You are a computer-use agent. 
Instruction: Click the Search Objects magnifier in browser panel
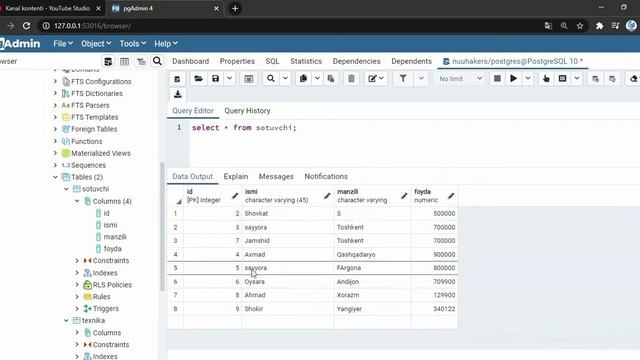point(157,61)
